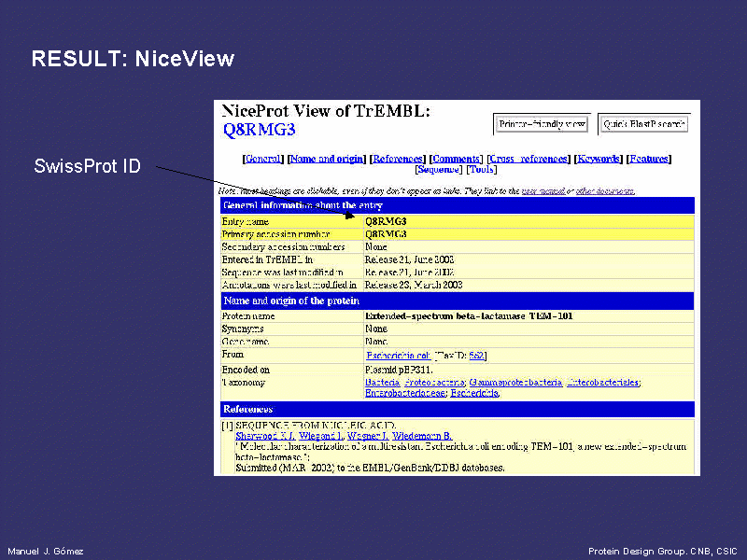
Task: Click the Taxonomy label
Action: [x=243, y=383]
